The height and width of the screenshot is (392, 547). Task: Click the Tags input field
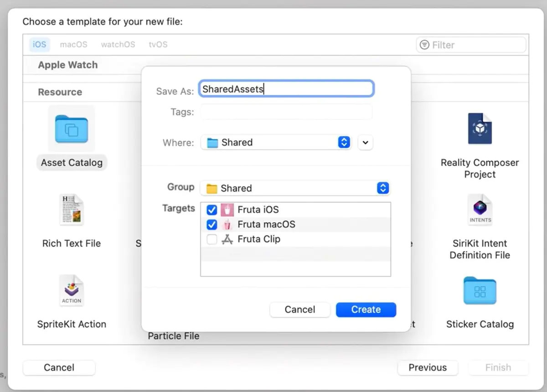pos(286,112)
